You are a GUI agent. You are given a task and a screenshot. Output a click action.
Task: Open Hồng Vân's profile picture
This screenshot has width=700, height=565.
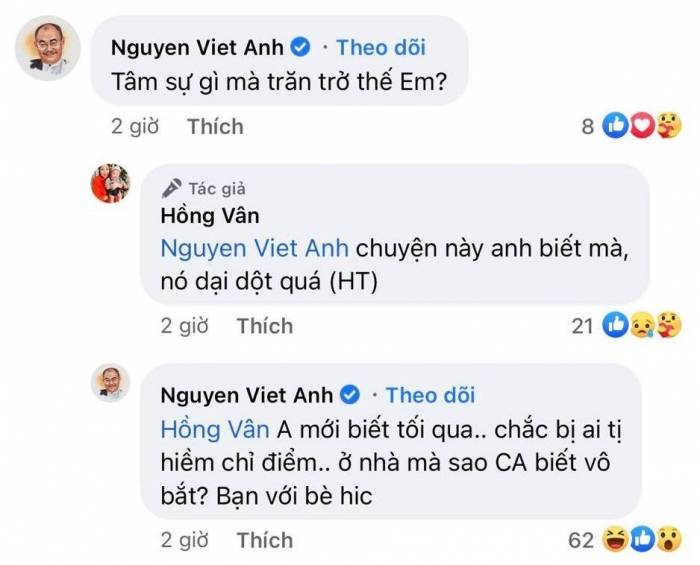tap(110, 183)
